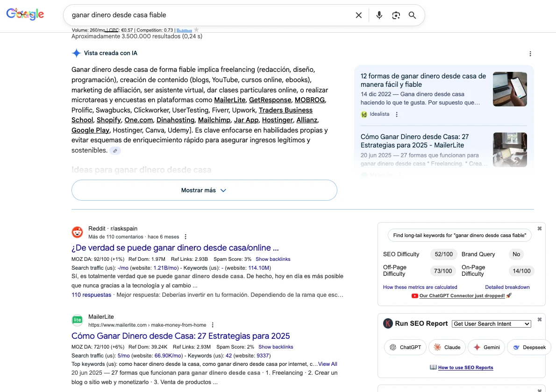Open the Google Play link in AI overview

pos(91,130)
